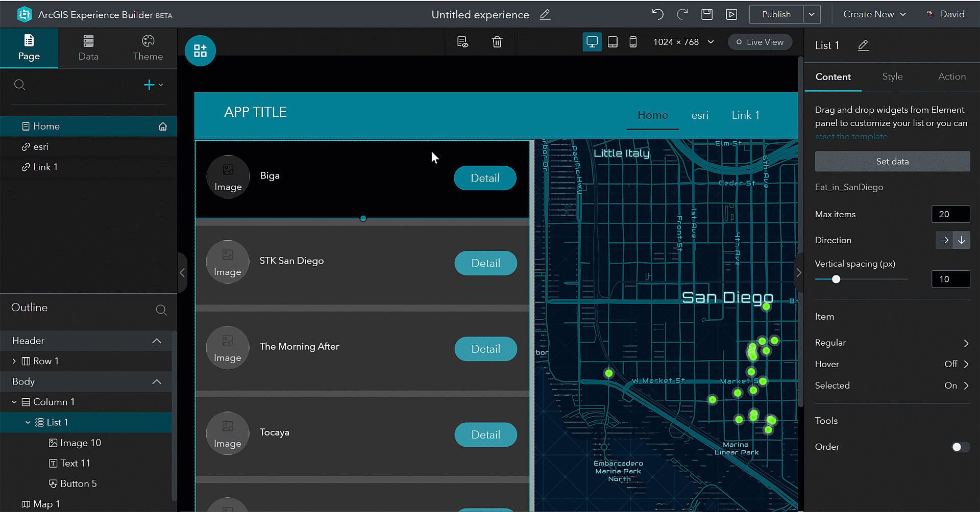Switch to the Theme tab

(x=148, y=48)
